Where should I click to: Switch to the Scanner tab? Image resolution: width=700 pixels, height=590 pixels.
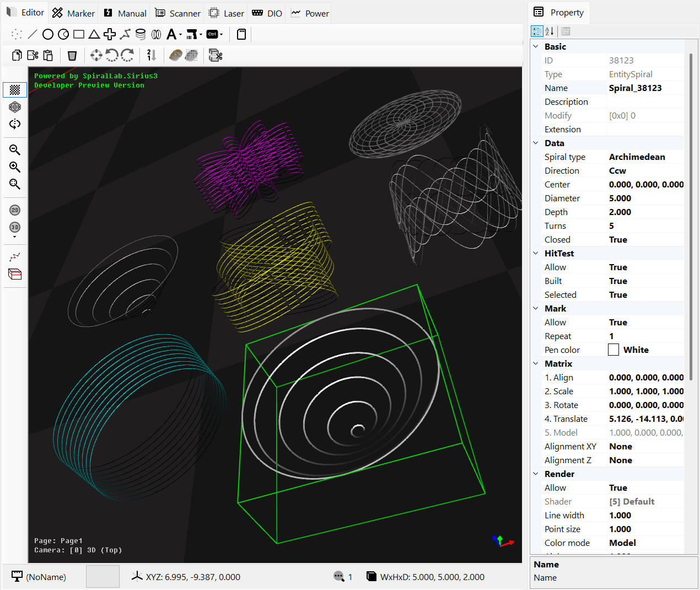click(177, 13)
